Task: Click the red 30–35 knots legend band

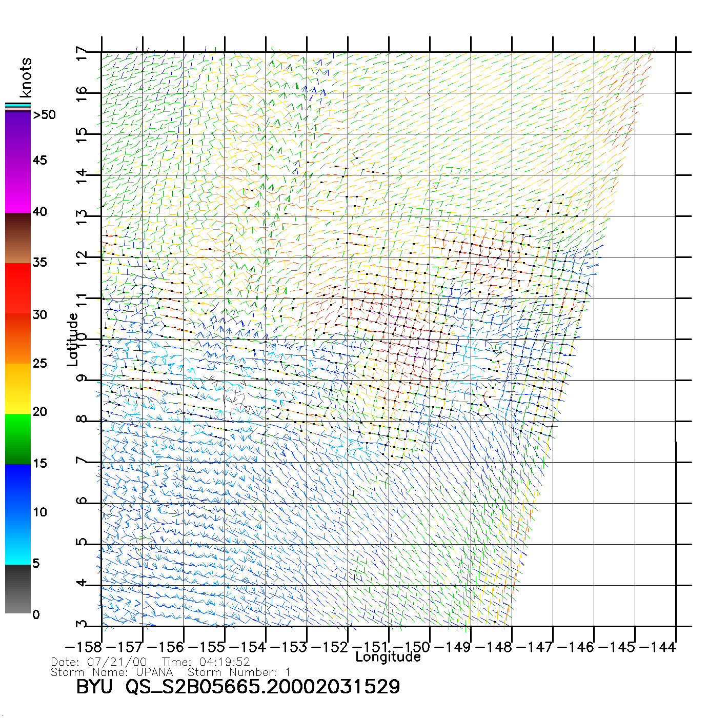Action: tap(18, 288)
